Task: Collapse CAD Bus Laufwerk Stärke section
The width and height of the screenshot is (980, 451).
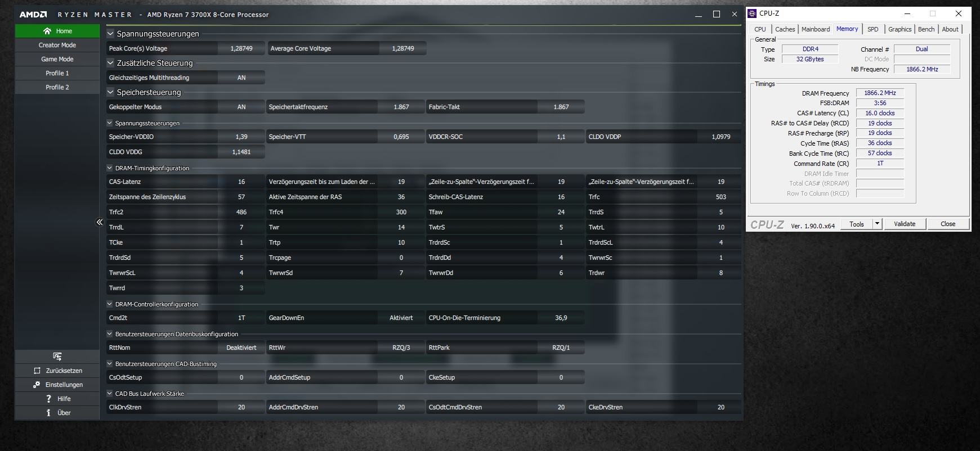Action: point(110,394)
